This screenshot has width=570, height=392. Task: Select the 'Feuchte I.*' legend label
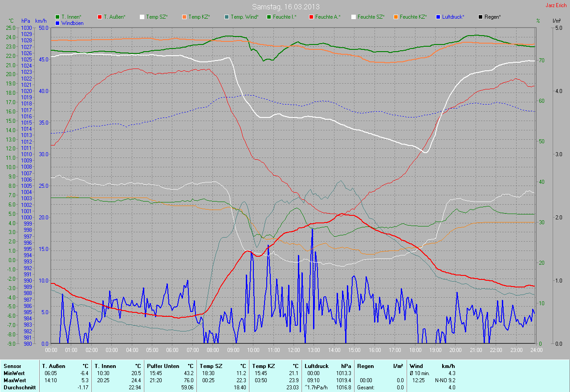[x=285, y=17]
